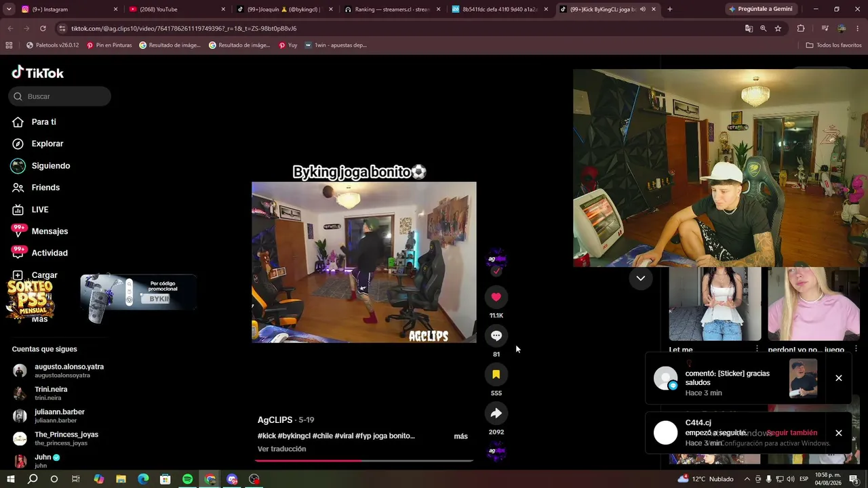Open the Windows notification center
This screenshot has height=488, width=868.
point(854,479)
